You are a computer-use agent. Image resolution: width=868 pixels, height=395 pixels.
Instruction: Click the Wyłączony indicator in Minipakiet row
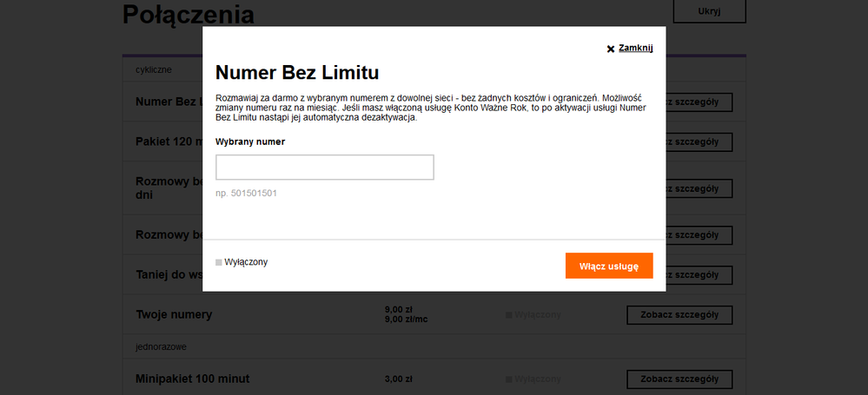point(533,379)
